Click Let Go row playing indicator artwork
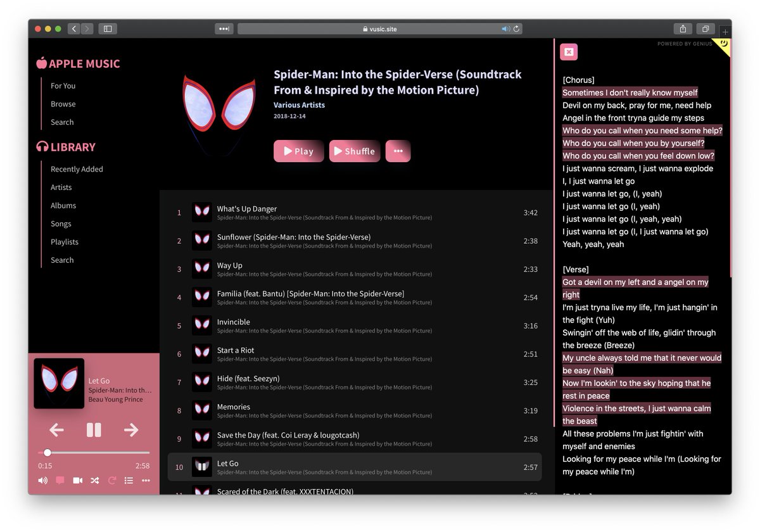Screen dimensions: 760x532 (x=202, y=467)
